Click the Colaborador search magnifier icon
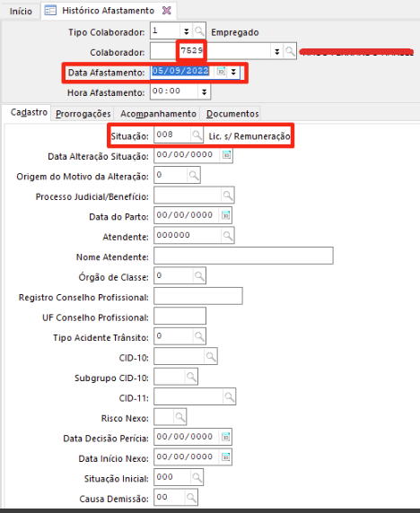The image size is (420, 513). tap(290, 51)
